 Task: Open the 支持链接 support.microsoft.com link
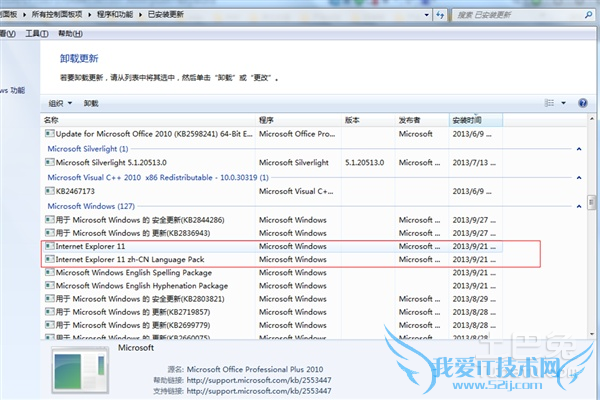pyautogui.click(x=259, y=391)
